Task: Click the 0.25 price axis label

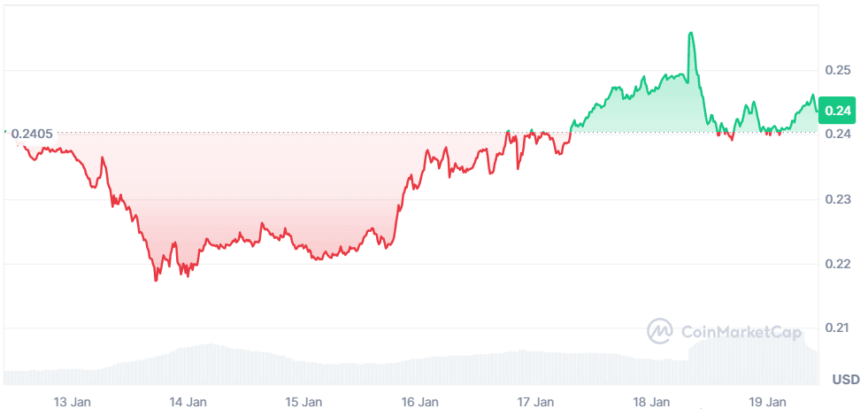Action: 837,70
